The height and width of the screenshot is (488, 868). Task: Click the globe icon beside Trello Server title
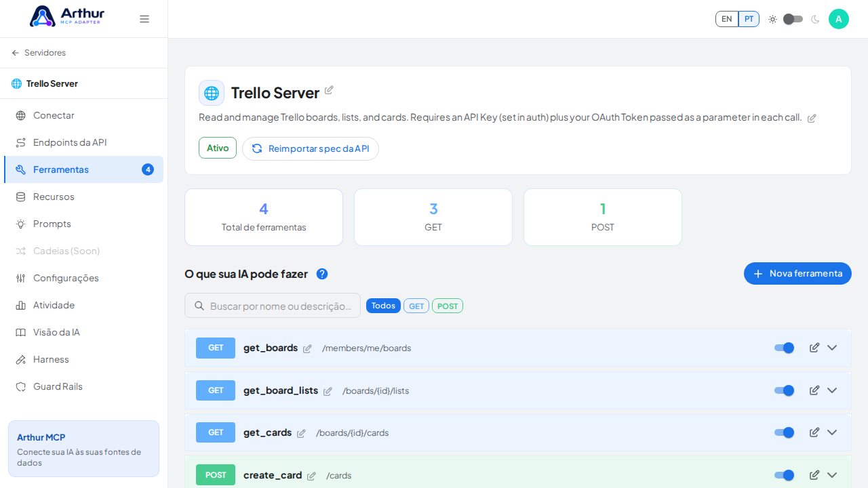click(x=212, y=93)
